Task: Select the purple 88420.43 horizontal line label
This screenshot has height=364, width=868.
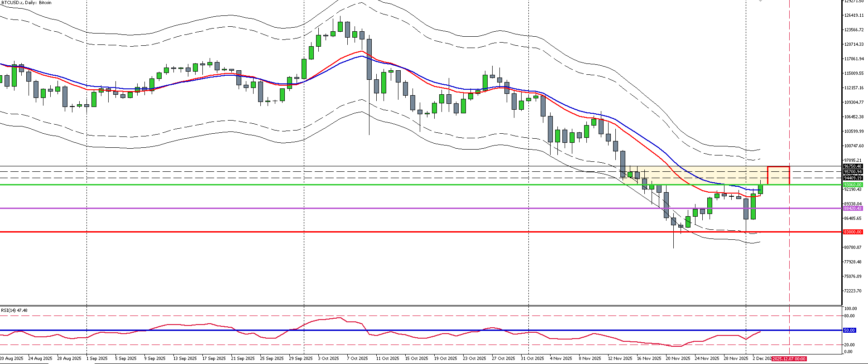Action: click(x=853, y=209)
